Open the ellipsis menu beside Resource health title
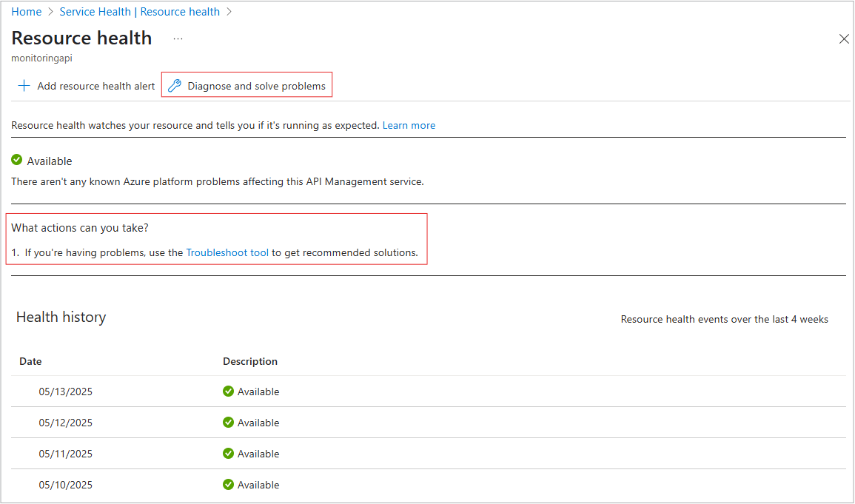855x504 pixels. tap(178, 38)
